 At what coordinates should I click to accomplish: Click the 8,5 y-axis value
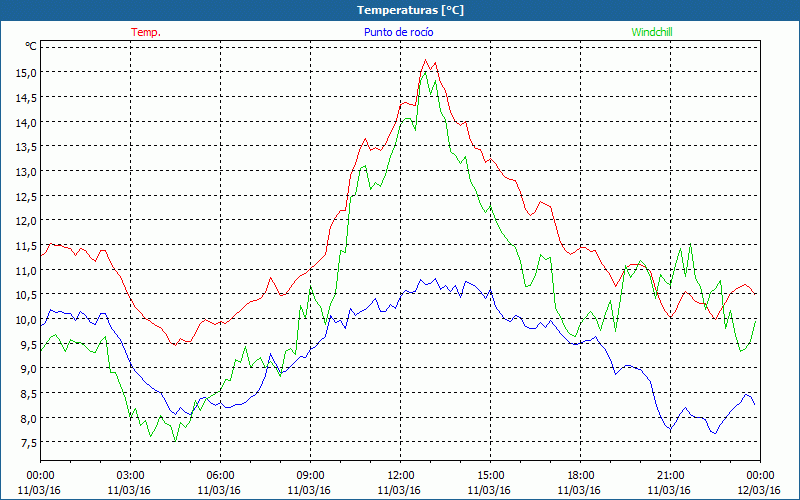(x=28, y=394)
